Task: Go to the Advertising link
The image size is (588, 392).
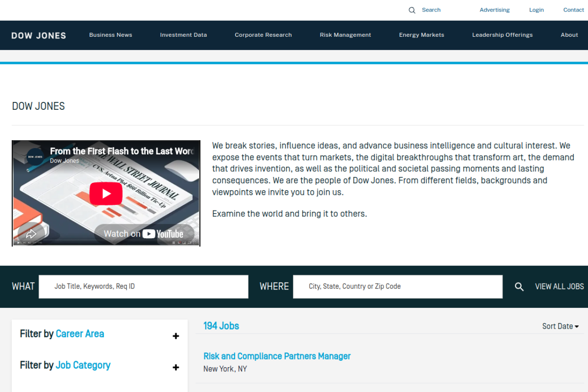Action: [495, 10]
